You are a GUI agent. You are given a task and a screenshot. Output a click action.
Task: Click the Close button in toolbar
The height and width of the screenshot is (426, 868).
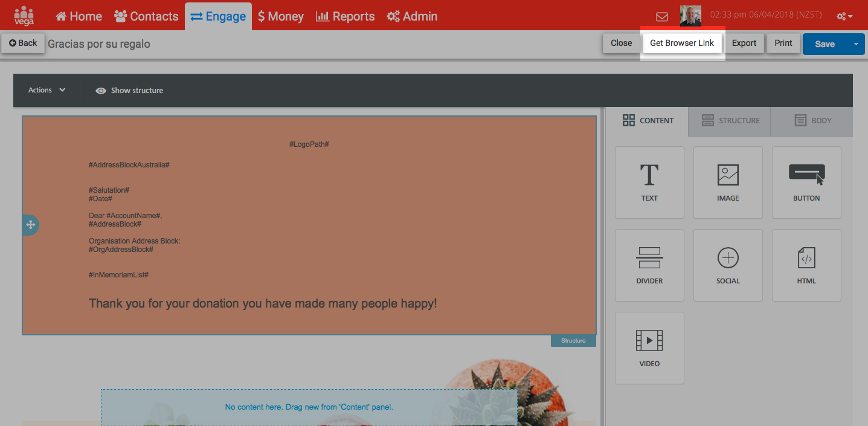coord(621,44)
